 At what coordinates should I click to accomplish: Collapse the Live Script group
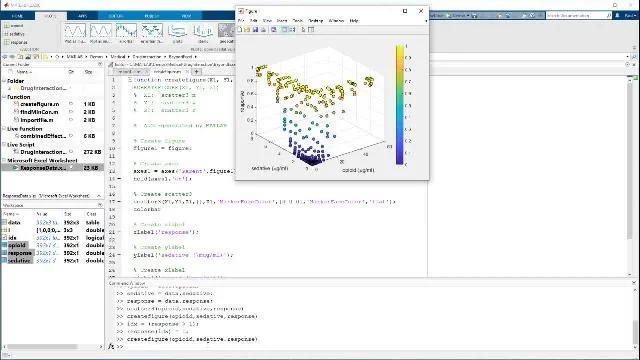point(4,144)
